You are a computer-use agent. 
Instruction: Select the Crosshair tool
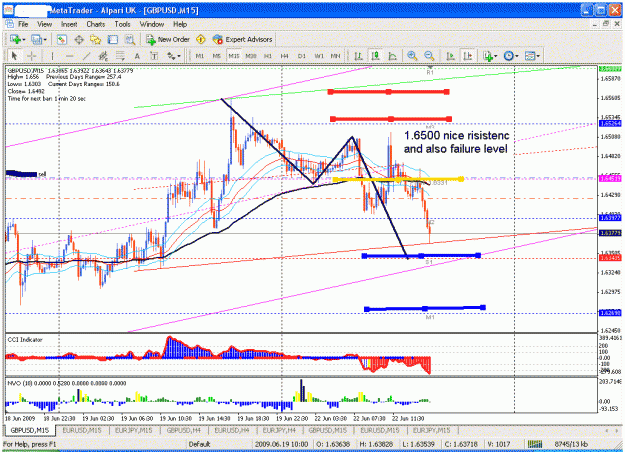pos(31,56)
